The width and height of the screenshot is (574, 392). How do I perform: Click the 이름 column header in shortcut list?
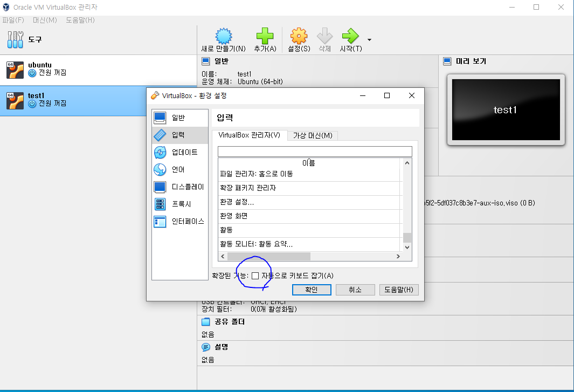309,163
